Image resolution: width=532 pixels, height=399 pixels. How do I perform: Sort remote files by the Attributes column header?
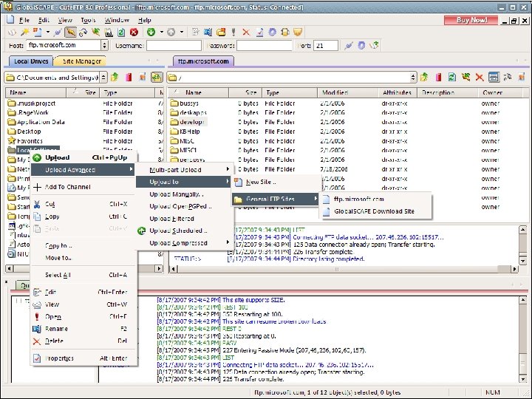click(398, 92)
